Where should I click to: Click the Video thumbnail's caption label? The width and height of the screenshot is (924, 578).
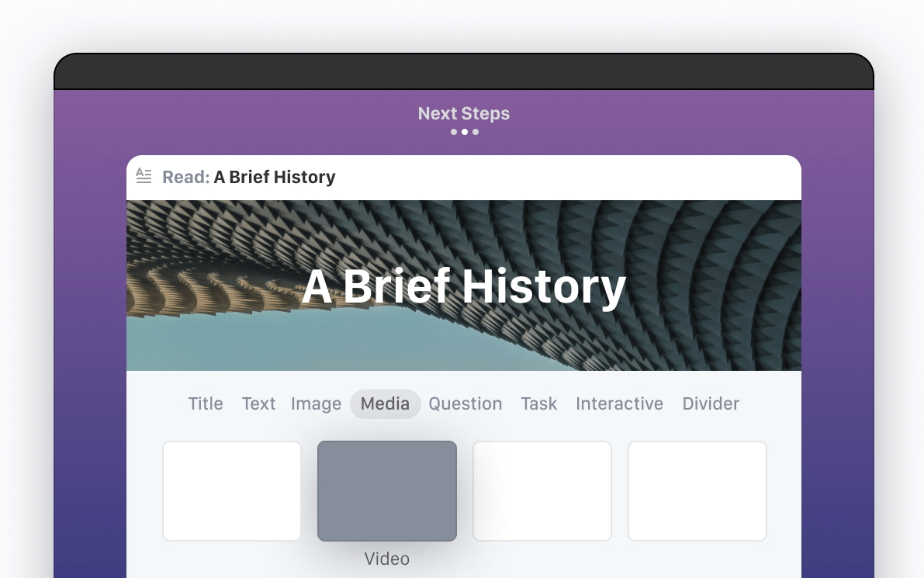click(386, 558)
